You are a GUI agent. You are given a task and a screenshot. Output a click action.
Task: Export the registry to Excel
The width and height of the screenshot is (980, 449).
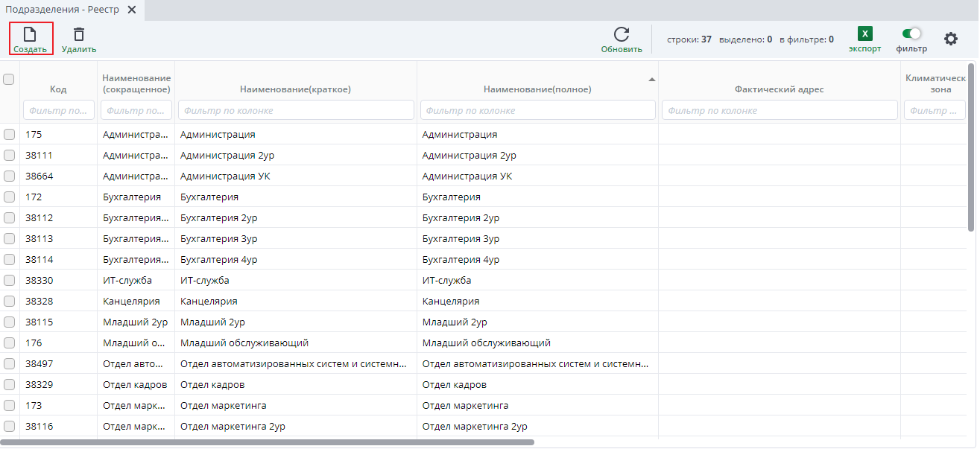[864, 35]
